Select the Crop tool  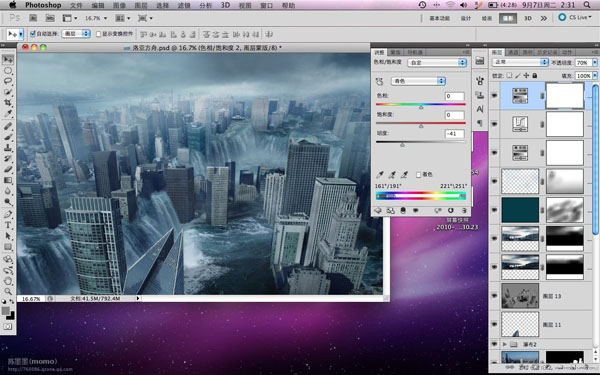point(8,103)
